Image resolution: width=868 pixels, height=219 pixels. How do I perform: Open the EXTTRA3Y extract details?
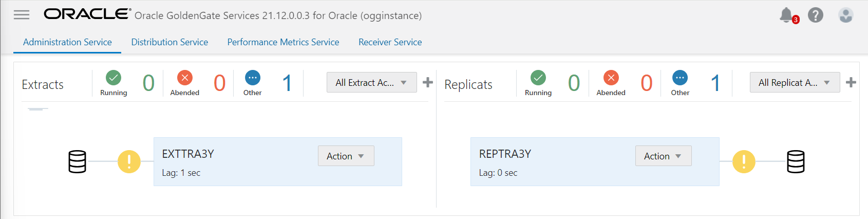188,154
